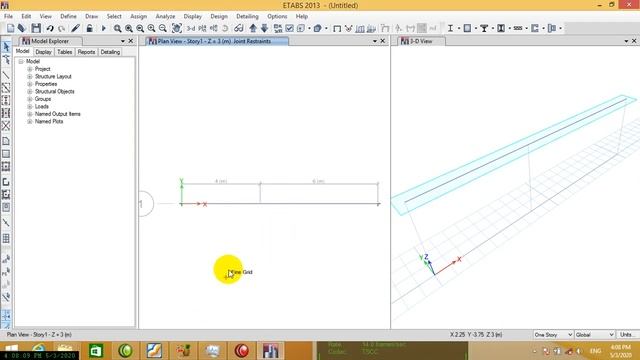Select the draw floor area tool
640x360 pixels.
pos(6,141)
